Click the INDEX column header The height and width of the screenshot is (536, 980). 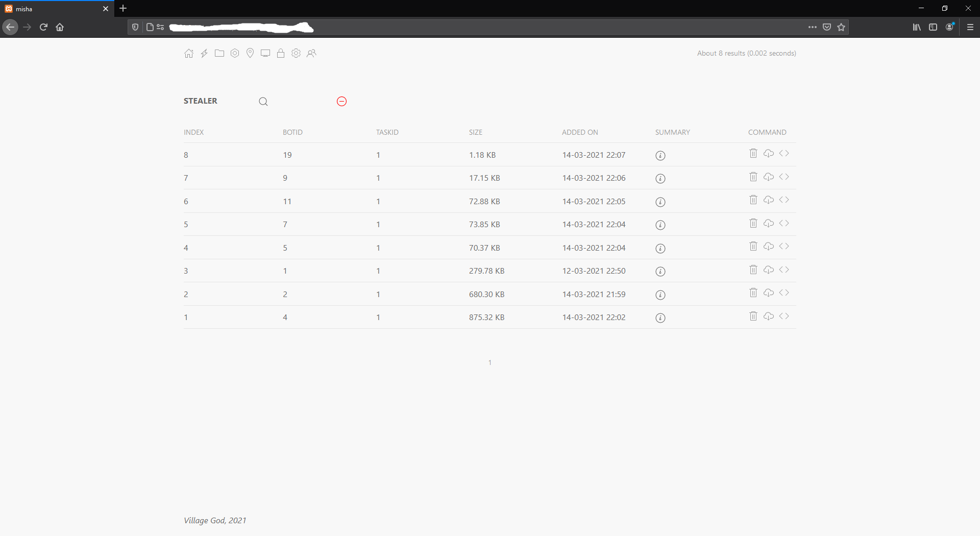coord(193,132)
